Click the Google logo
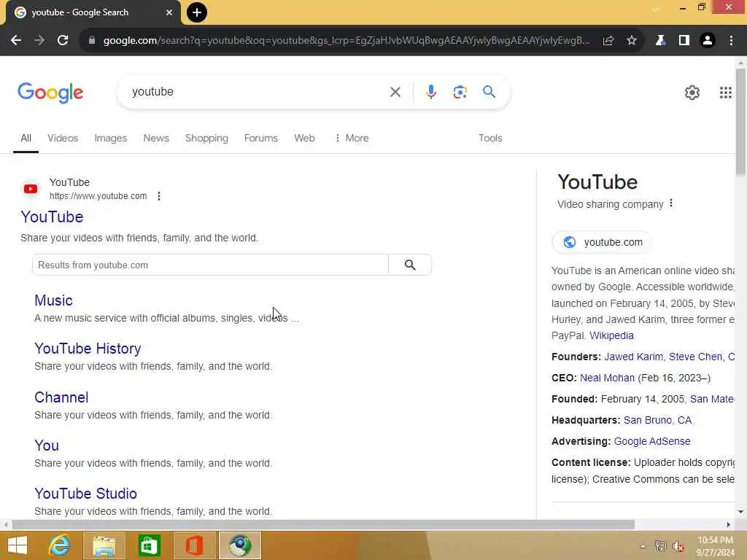 (50, 93)
